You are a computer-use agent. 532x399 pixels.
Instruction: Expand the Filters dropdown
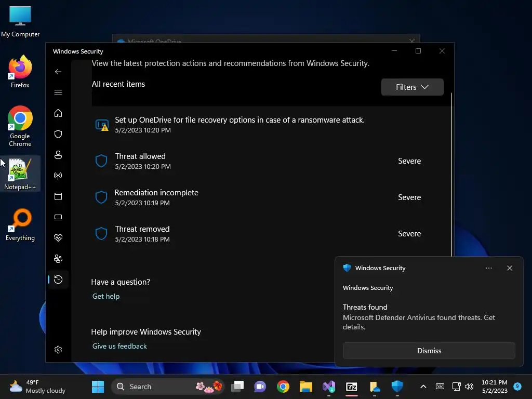(412, 87)
